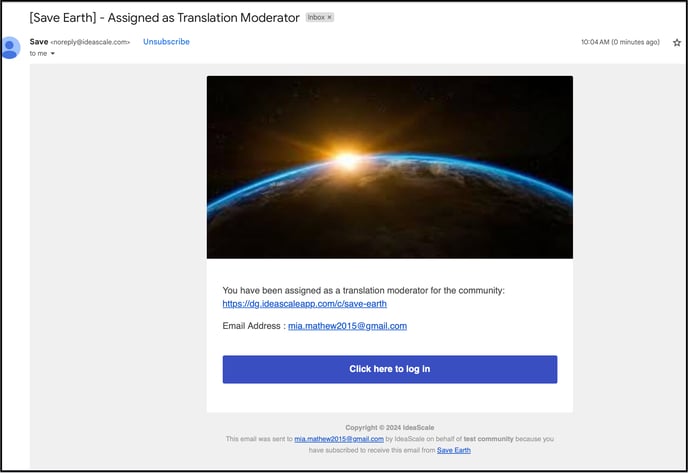Click mia.mathew2015@gmail.com link after Email Address
The image size is (688, 473).
(x=347, y=326)
